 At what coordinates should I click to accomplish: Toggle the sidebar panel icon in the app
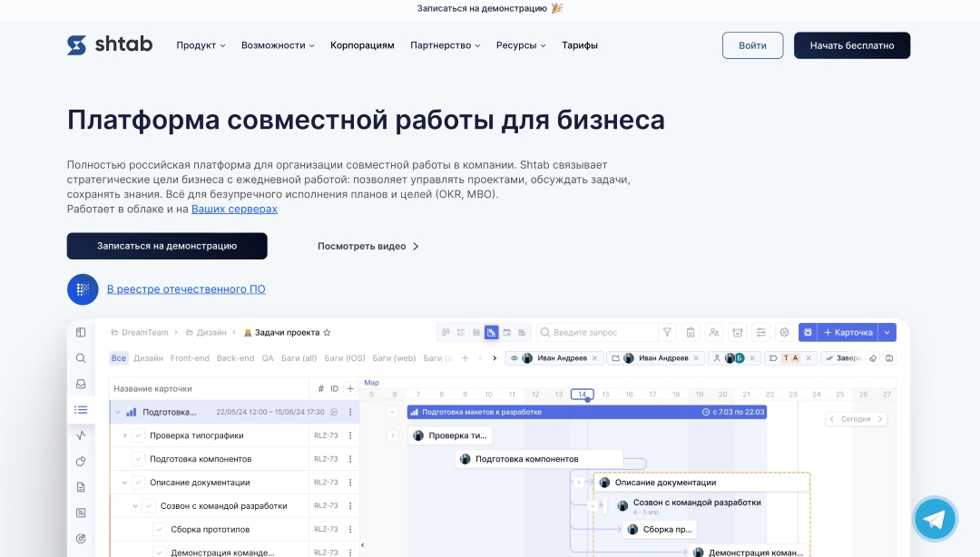point(81,333)
